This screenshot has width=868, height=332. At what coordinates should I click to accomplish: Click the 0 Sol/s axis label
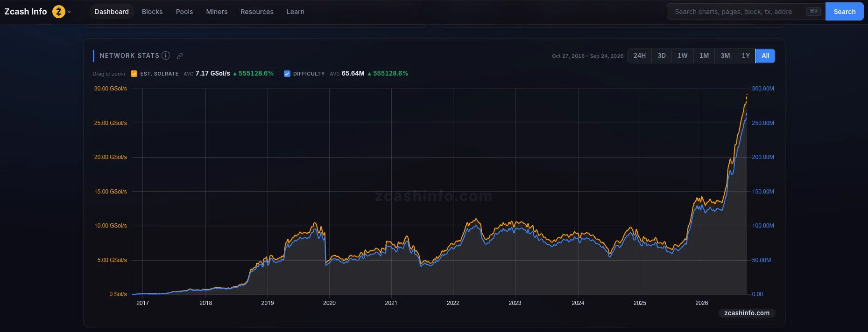point(118,294)
